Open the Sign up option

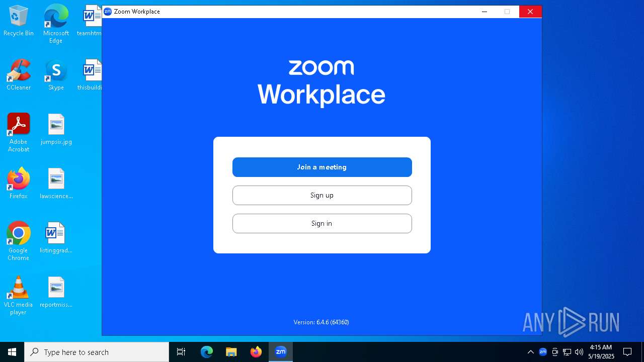(322, 195)
